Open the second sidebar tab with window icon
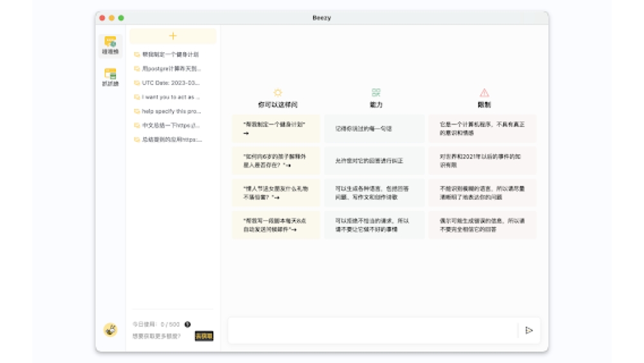644x363 pixels. [x=110, y=77]
